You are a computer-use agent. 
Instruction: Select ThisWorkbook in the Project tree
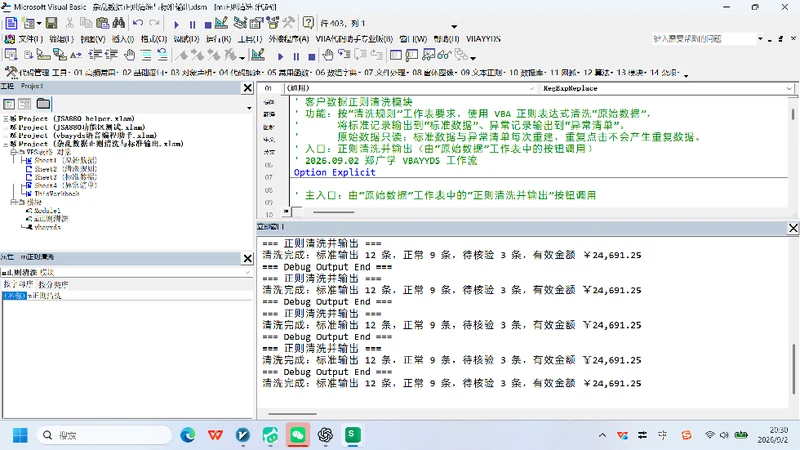pos(56,194)
